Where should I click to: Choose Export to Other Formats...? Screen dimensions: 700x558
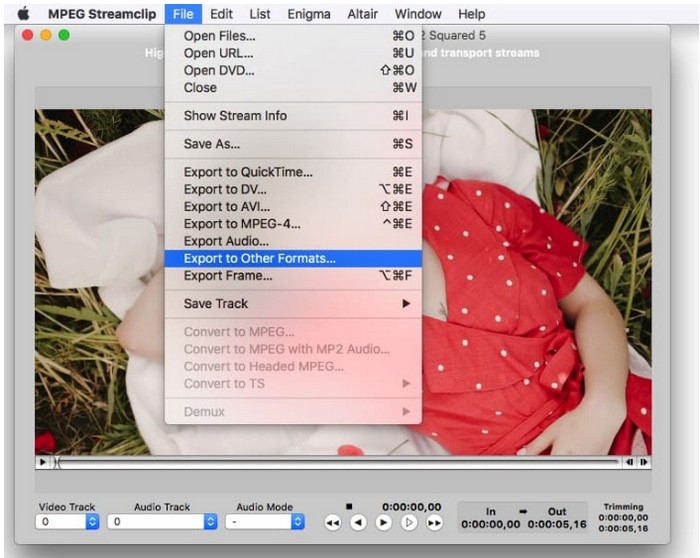pyautogui.click(x=293, y=258)
